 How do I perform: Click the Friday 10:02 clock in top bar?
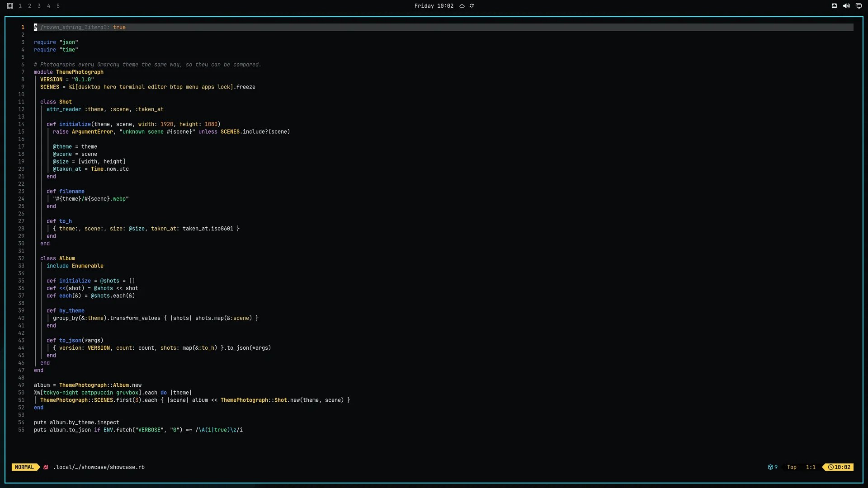coord(434,6)
